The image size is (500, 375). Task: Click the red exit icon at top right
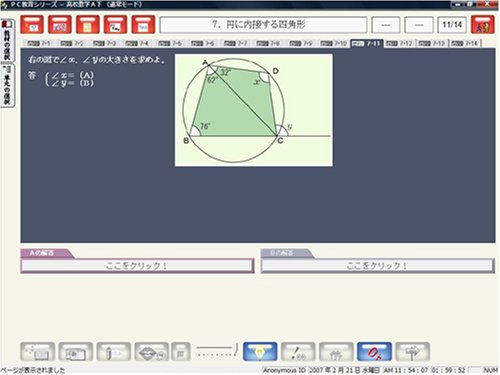(x=482, y=25)
